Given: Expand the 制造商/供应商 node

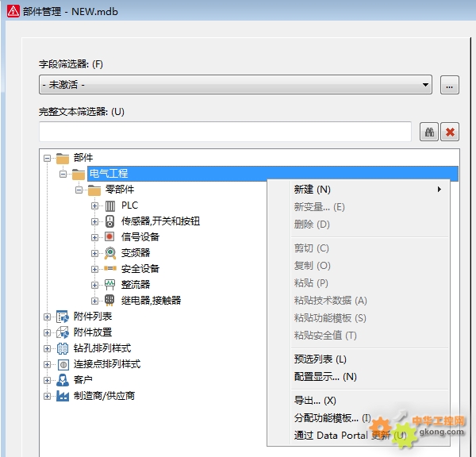Looking at the screenshot, I should (x=47, y=396).
